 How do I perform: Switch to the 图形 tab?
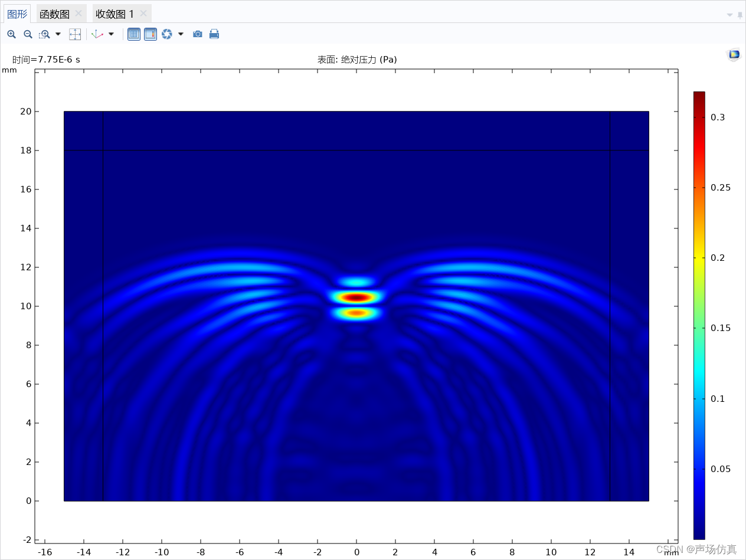[x=17, y=14]
